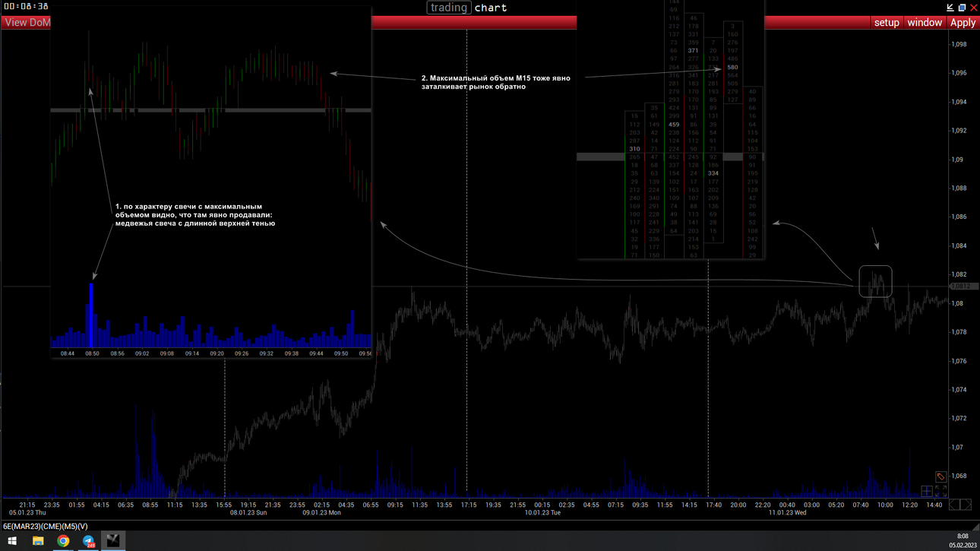This screenshot has width=980, height=551.
Task: Restore the chart window size
Action: point(962,8)
